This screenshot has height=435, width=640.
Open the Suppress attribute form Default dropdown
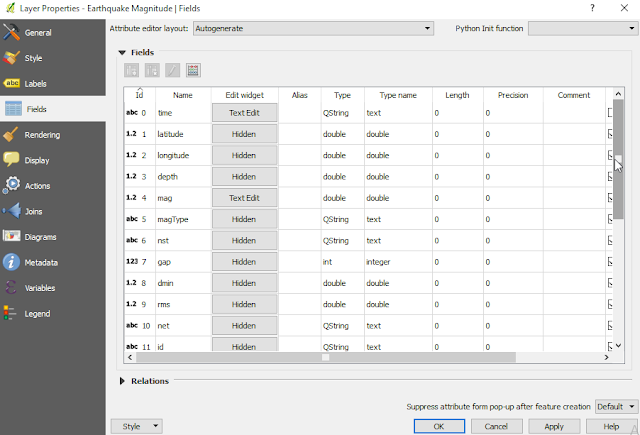click(x=616, y=406)
